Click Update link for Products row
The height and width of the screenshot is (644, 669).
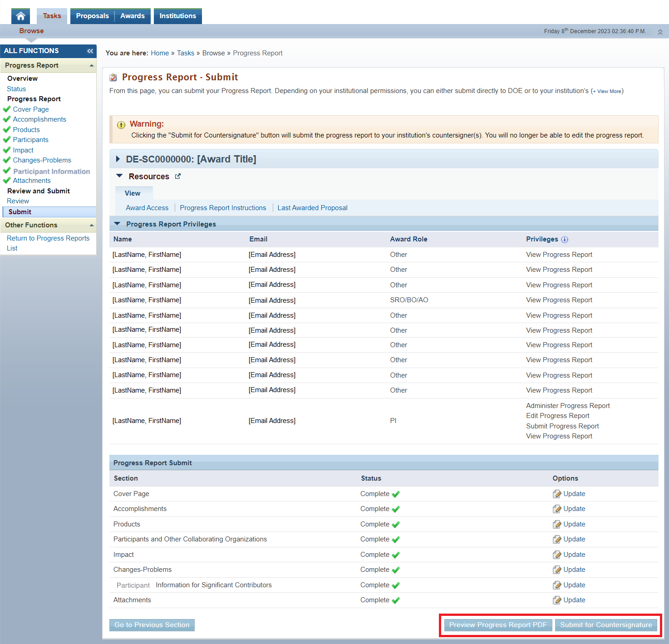[574, 524]
